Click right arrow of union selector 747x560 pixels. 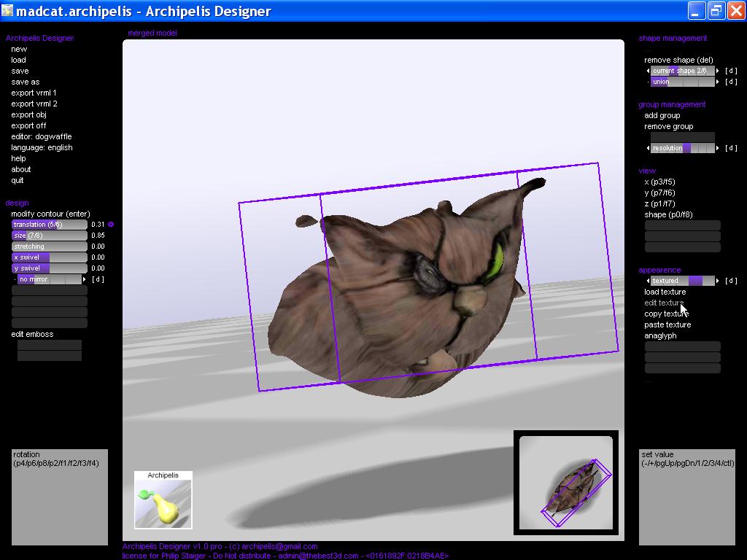click(718, 82)
